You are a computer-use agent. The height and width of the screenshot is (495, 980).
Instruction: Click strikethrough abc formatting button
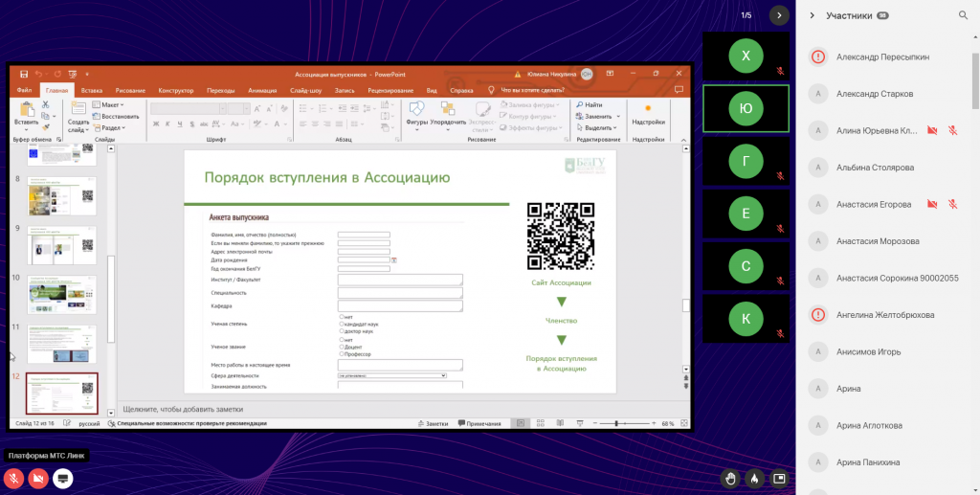click(205, 124)
